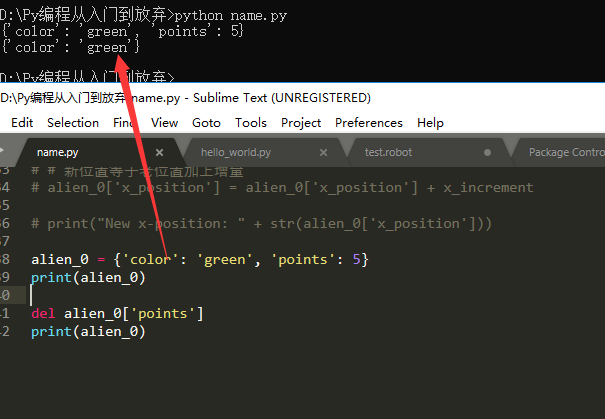
Task: Click the 'points' key in del statement
Action: click(162, 313)
